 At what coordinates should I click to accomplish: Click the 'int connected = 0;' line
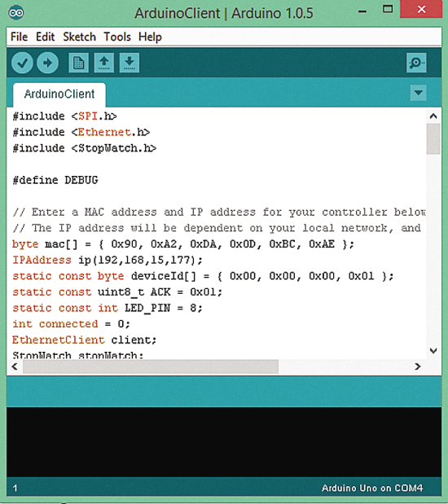tap(71, 324)
